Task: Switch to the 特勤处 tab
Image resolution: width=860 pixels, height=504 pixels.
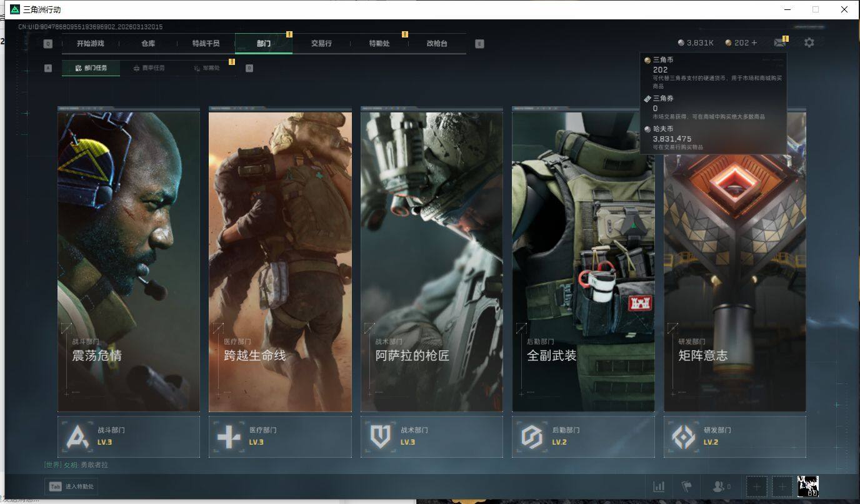Action: click(x=379, y=44)
